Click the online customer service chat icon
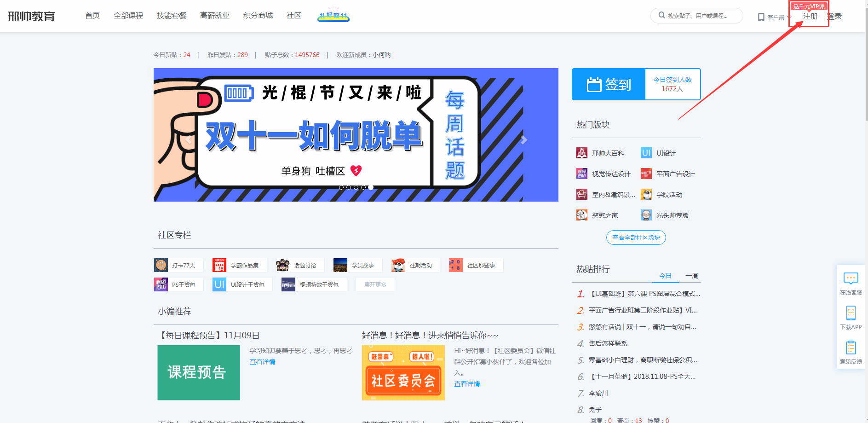 [851, 278]
